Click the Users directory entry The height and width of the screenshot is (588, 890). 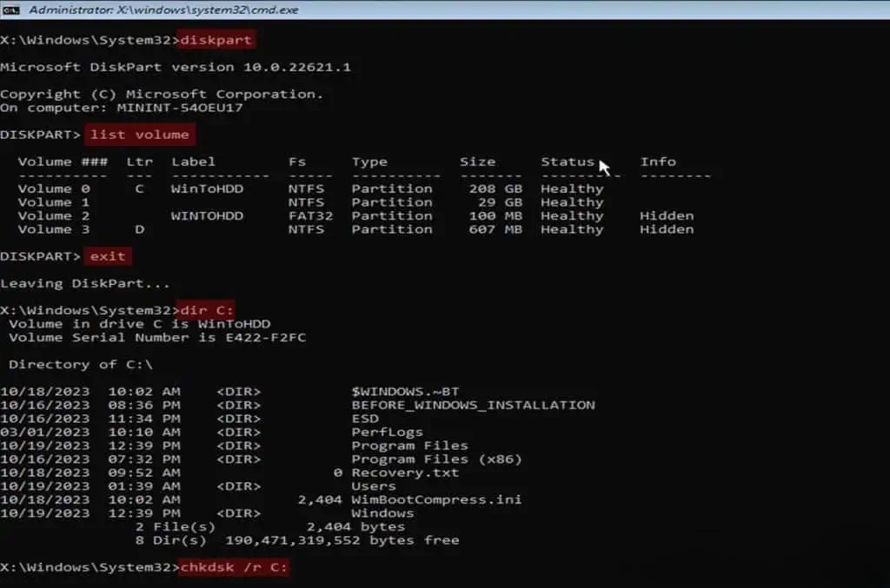click(374, 486)
